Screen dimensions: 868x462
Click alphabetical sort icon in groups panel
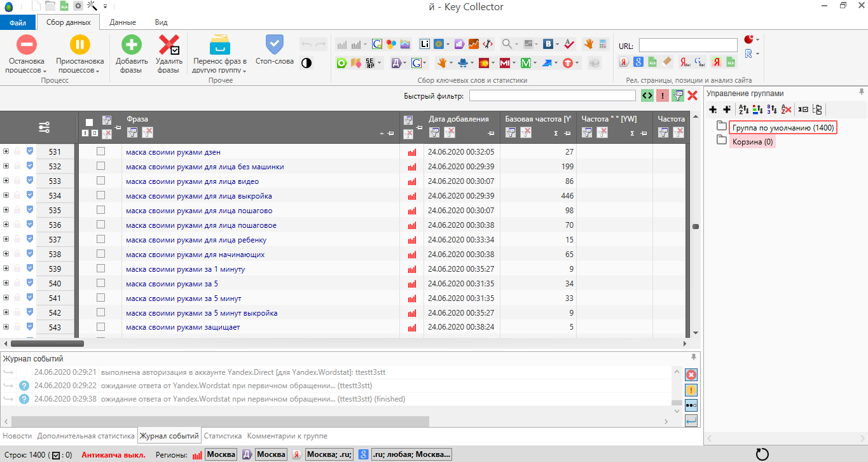[744, 109]
